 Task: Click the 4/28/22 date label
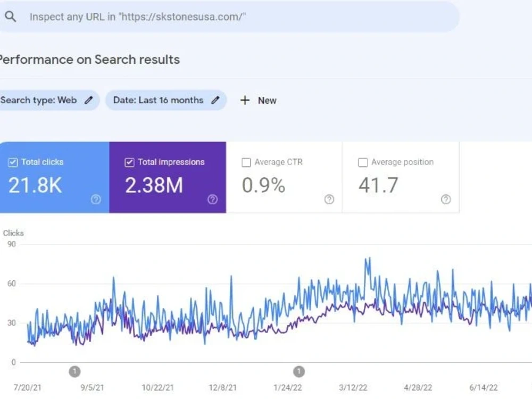(418, 387)
